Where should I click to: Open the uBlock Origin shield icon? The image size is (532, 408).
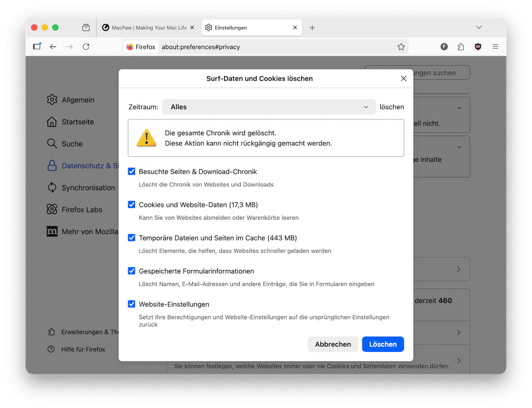[478, 47]
